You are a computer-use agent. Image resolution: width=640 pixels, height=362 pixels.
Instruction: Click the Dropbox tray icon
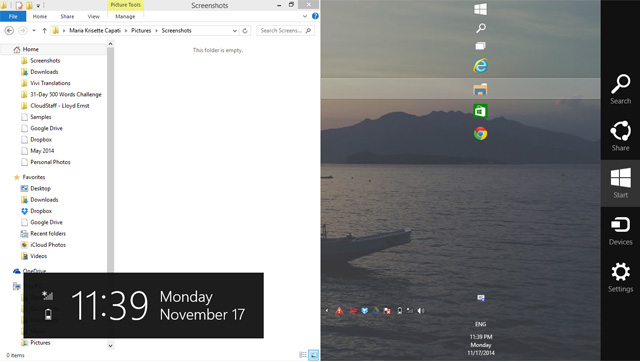pos(364,311)
